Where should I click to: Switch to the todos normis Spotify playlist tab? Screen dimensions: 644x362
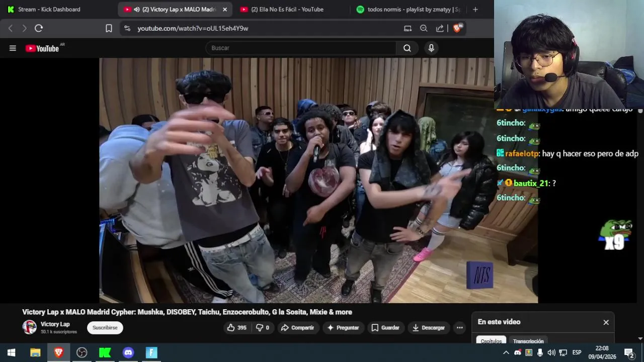click(409, 10)
